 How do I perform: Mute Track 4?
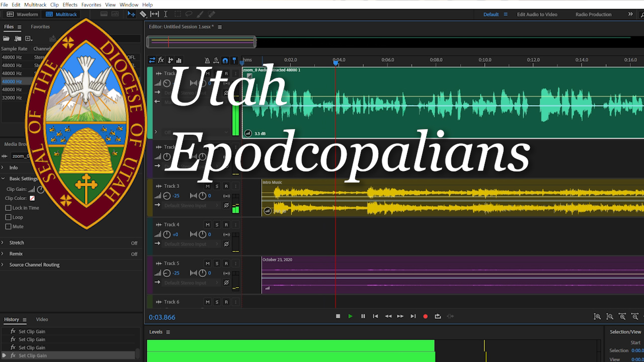[207, 225]
